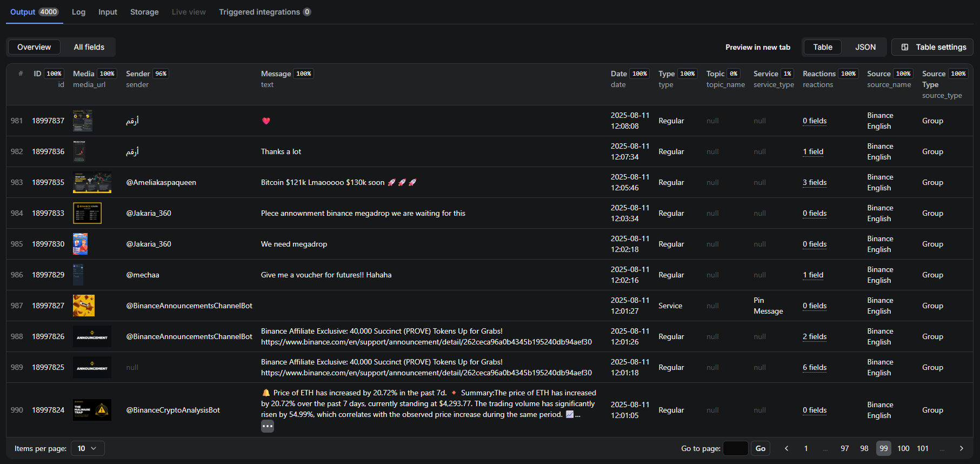
Task: Click date 2025-08-11 12:03:34 cell
Action: (630, 213)
